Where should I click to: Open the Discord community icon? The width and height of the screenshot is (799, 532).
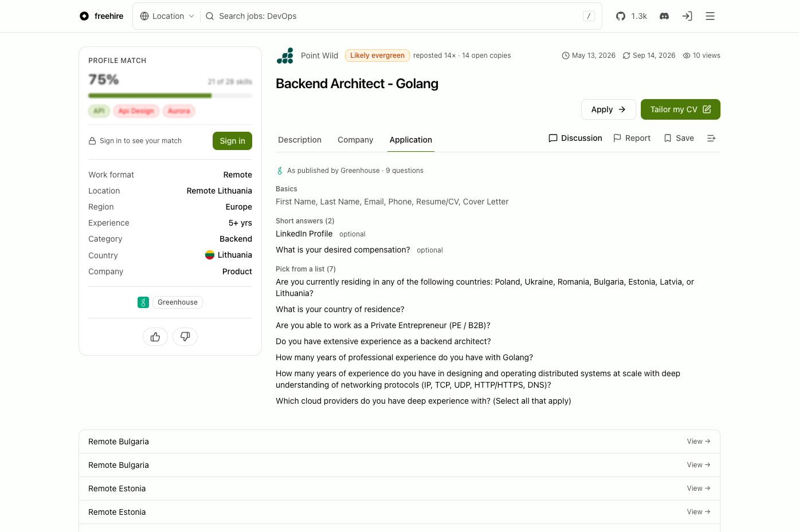[x=664, y=16]
